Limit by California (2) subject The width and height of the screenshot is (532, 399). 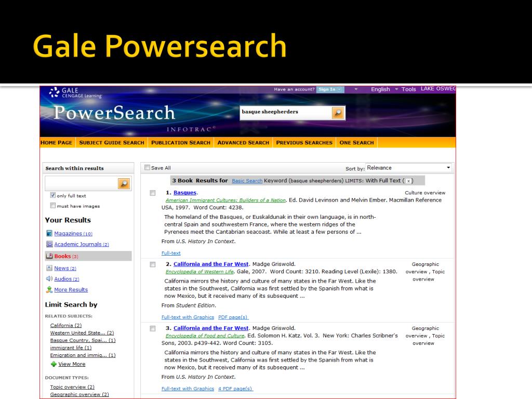pyautogui.click(x=66, y=325)
